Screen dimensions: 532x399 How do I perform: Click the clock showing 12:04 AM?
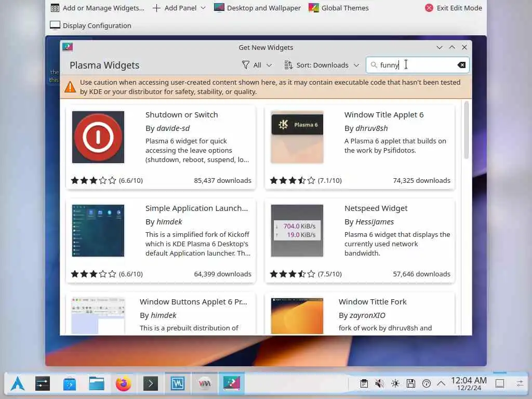(469, 384)
